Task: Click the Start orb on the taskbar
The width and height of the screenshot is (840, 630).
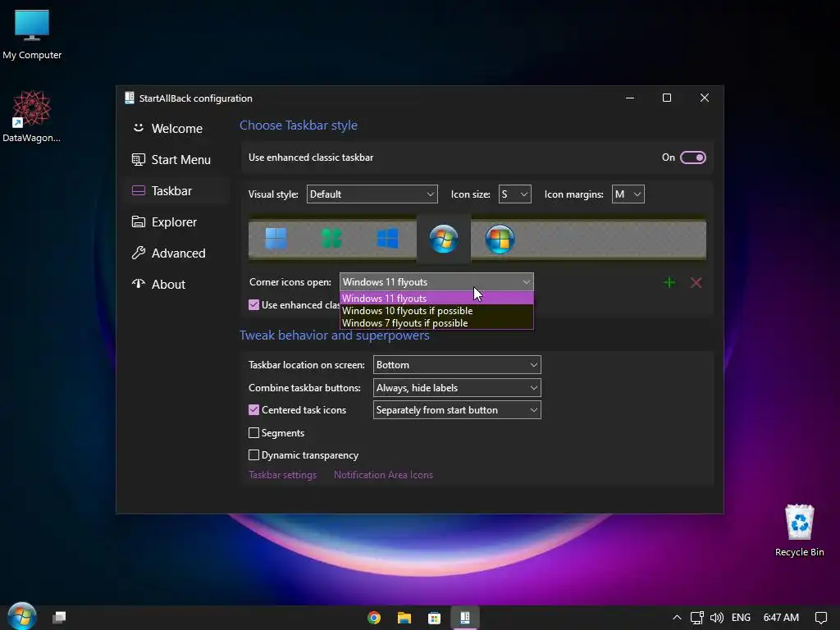Action: click(22, 617)
